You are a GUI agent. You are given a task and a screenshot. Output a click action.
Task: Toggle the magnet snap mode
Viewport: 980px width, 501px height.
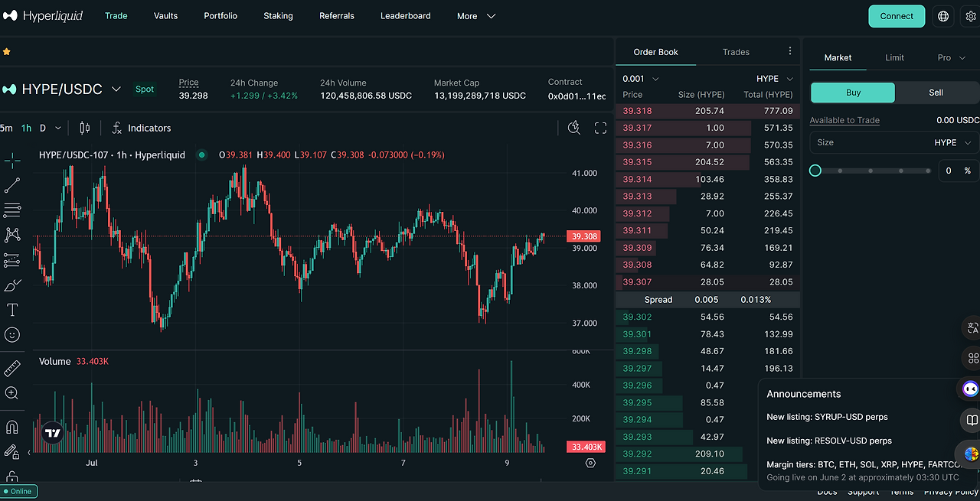point(12,427)
